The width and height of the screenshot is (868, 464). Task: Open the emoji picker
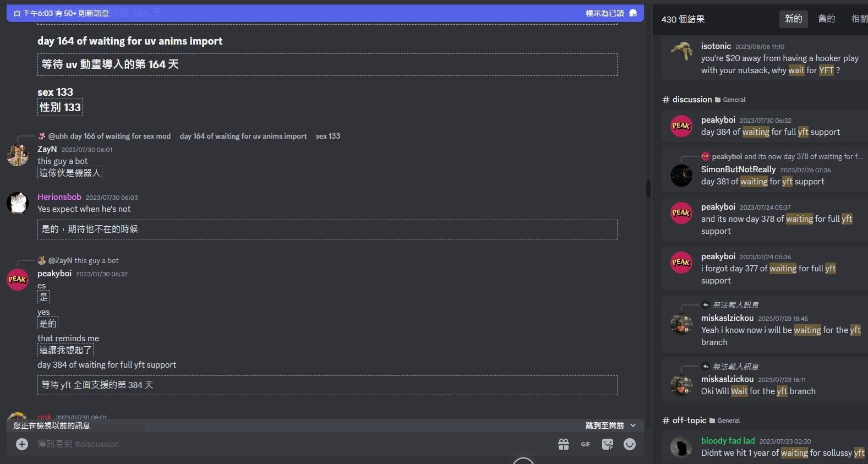630,444
